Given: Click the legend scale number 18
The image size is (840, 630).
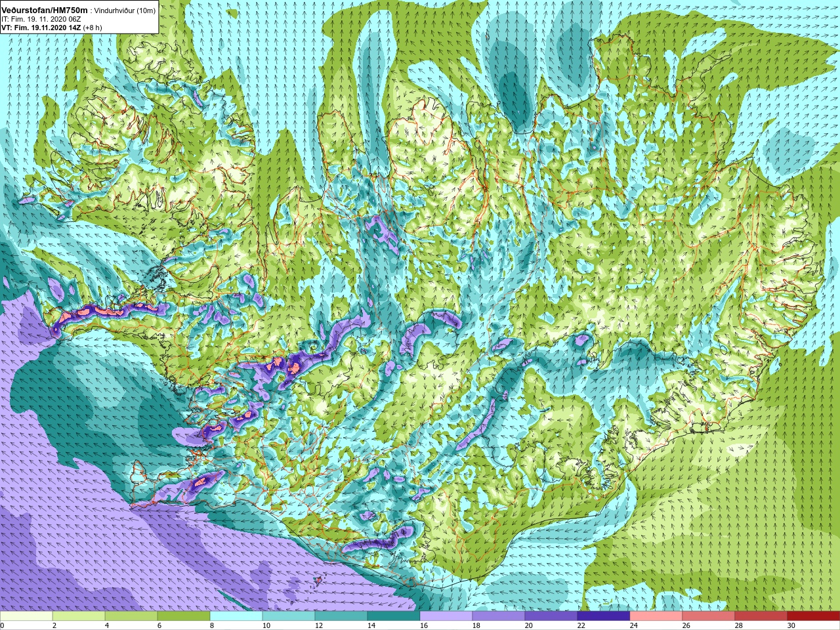Looking at the screenshot, I should (x=476, y=625).
